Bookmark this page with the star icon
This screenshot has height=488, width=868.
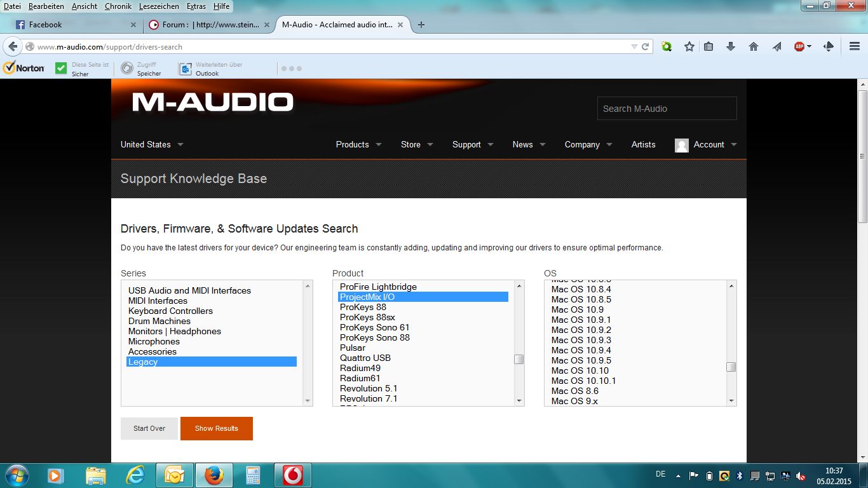pos(689,46)
